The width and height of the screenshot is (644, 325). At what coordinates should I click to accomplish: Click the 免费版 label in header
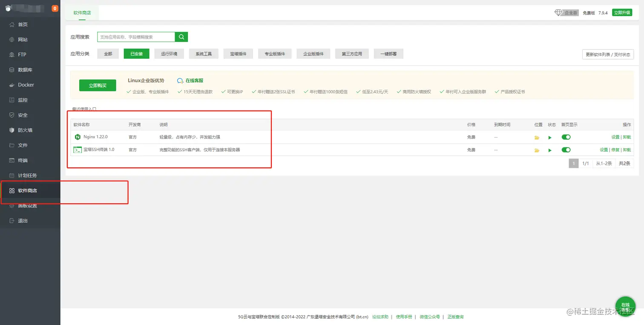click(589, 13)
